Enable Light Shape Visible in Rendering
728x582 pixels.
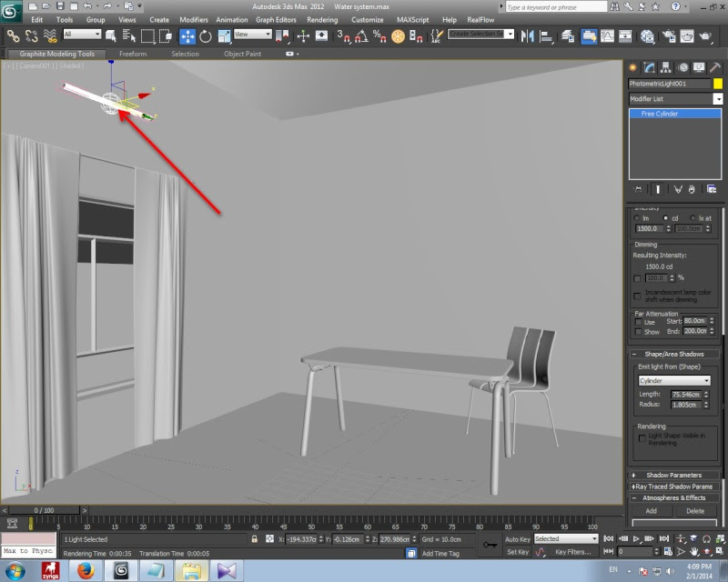(642, 438)
